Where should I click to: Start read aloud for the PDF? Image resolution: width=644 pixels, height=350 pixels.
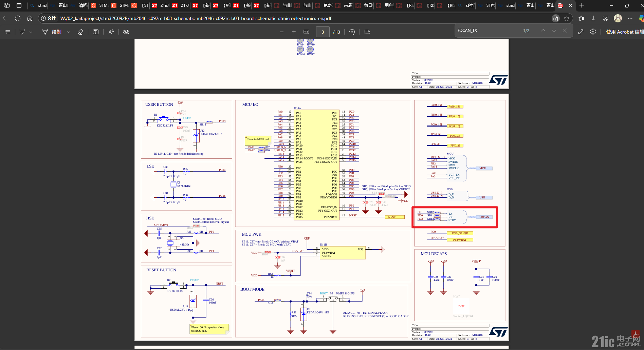pos(111,32)
